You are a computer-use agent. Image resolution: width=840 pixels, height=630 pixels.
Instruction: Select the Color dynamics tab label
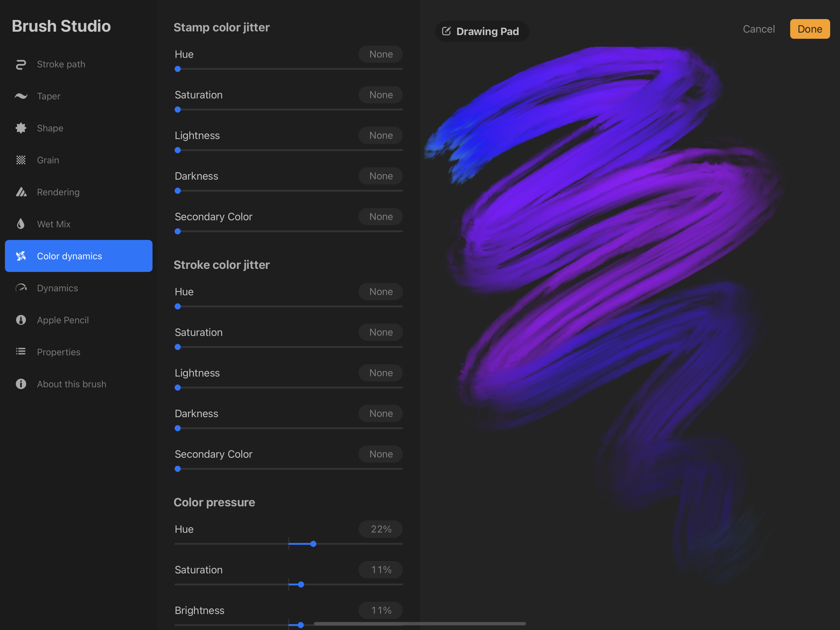pyautogui.click(x=69, y=256)
